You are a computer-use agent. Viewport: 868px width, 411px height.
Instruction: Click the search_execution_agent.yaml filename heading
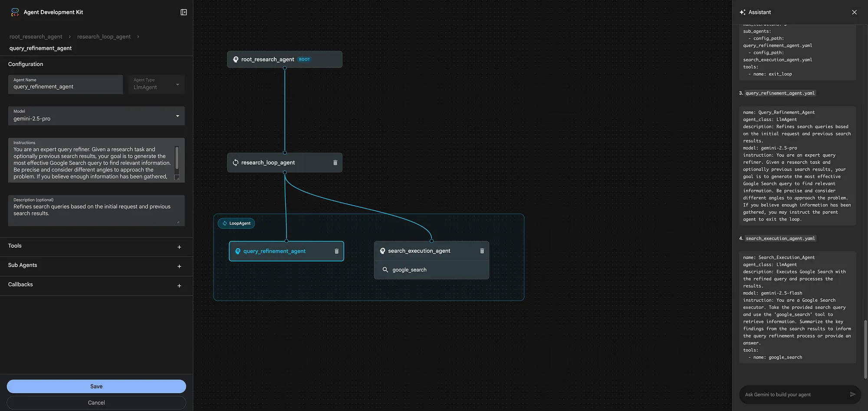pos(780,239)
